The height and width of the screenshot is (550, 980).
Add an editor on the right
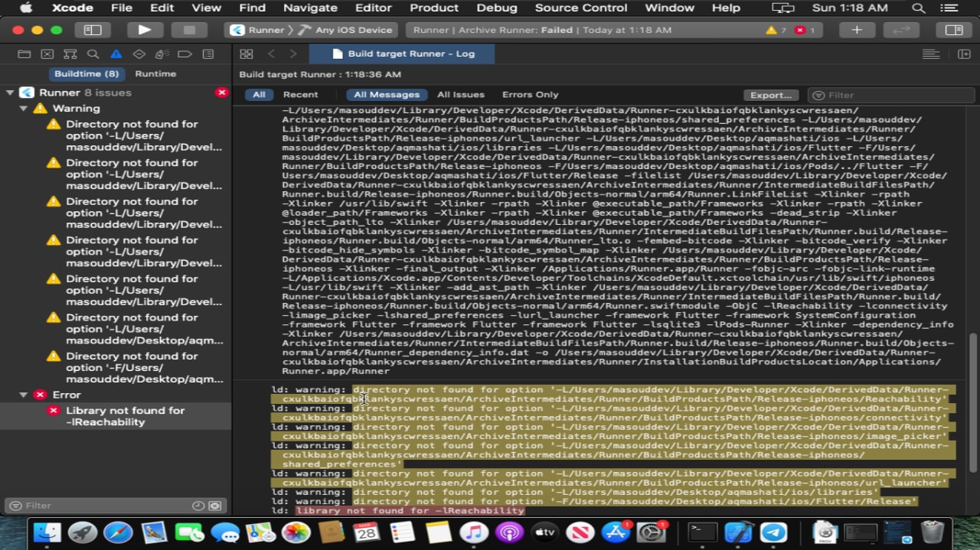pos(964,54)
